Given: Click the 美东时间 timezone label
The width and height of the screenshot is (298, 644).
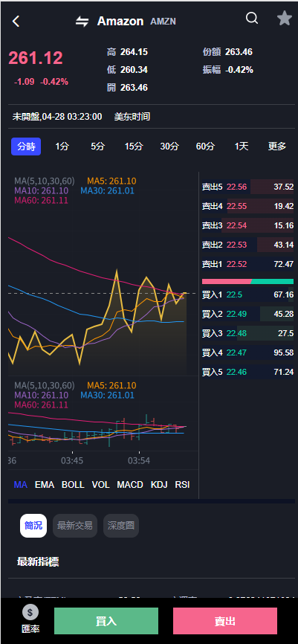Looking at the screenshot, I should 132,117.
